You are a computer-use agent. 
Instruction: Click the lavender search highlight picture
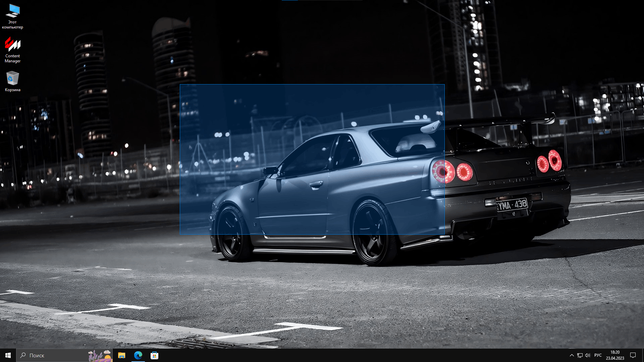100,355
